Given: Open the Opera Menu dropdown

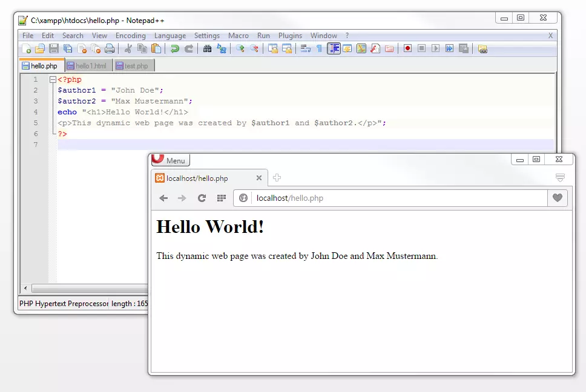Looking at the screenshot, I should [170, 160].
